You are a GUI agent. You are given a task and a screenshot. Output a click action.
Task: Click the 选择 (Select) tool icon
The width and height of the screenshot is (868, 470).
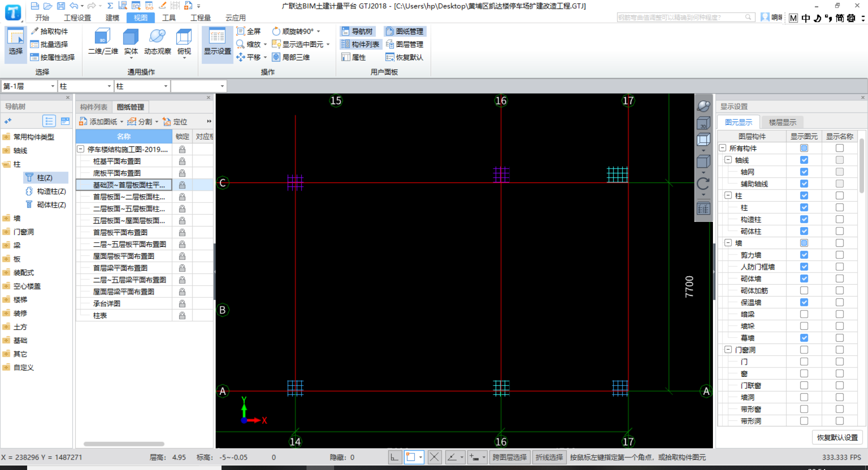15,43
